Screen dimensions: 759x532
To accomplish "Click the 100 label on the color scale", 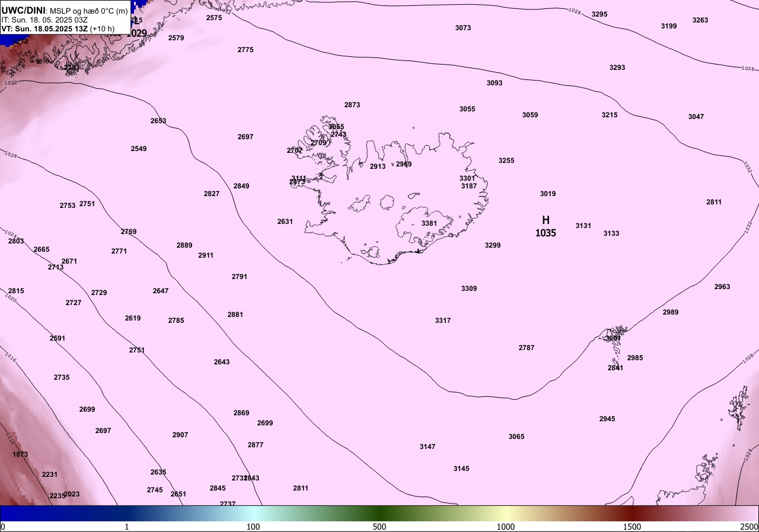I will 253,527.
